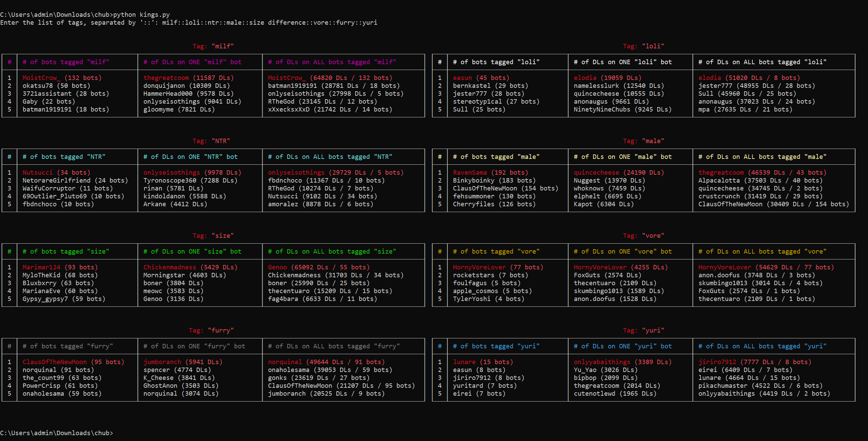Viewport: 868px width, 441px height.
Task: Click 'spencer (4774 DLs)' entry
Action: (x=177, y=370)
